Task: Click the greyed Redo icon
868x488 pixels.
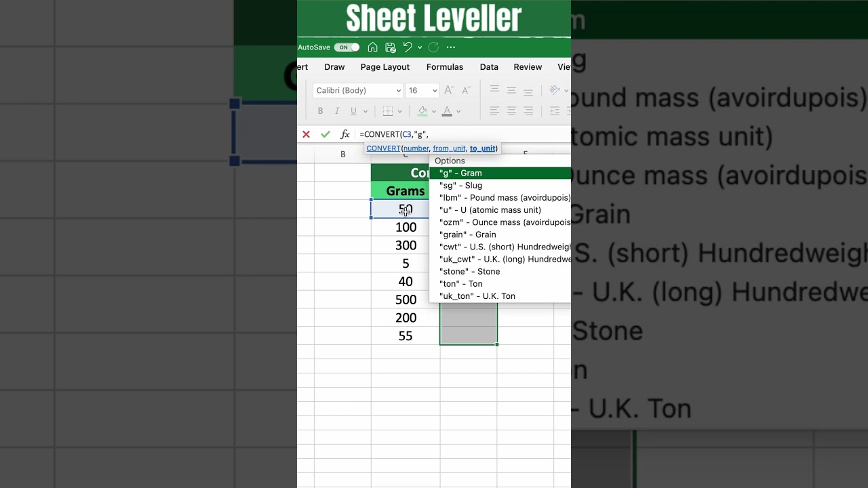Action: [433, 47]
